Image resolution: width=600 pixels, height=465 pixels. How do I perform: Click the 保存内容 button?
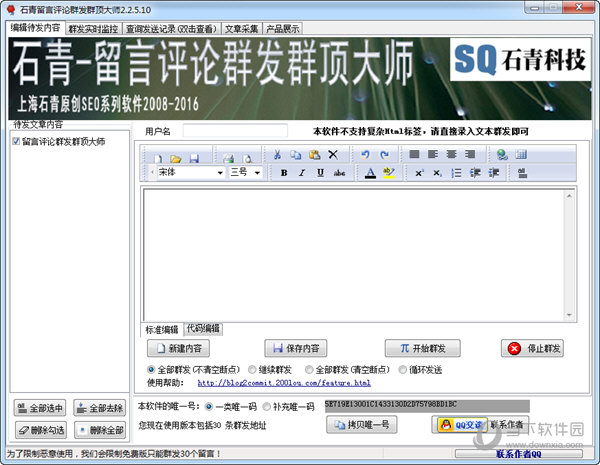point(295,348)
